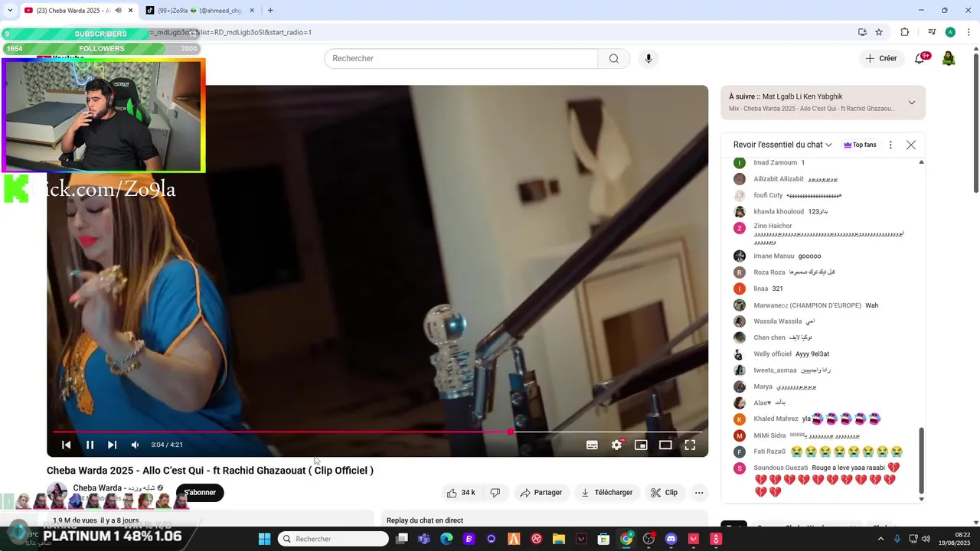Toggle subtitles in the video player
This screenshot has height=551, width=980.
tap(592, 445)
